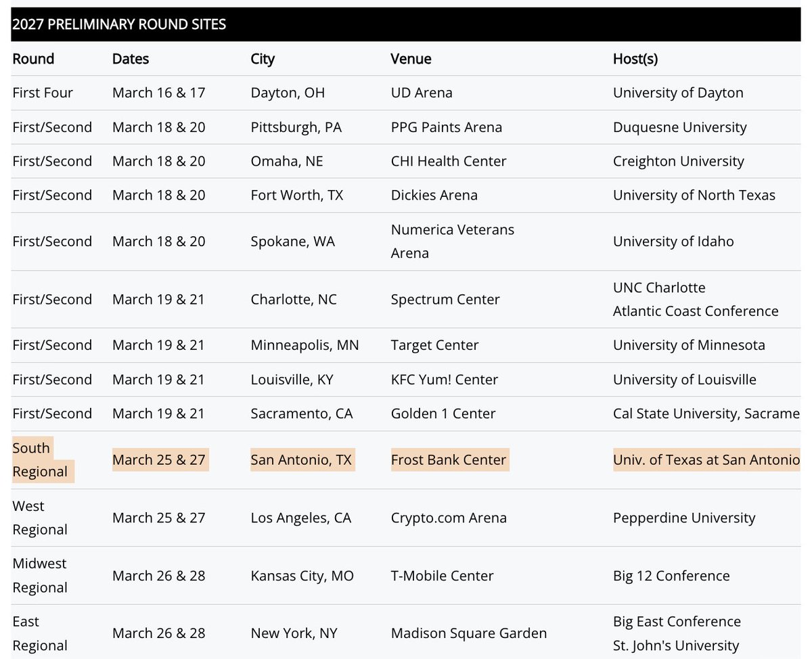812x659 pixels.
Task: Click the "Big 12 Conference" host cell
Action: coord(671,576)
